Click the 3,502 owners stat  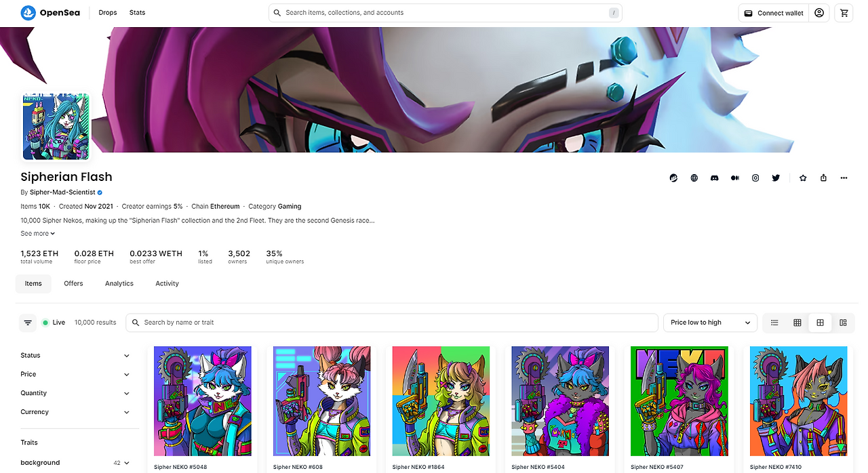pyautogui.click(x=239, y=256)
